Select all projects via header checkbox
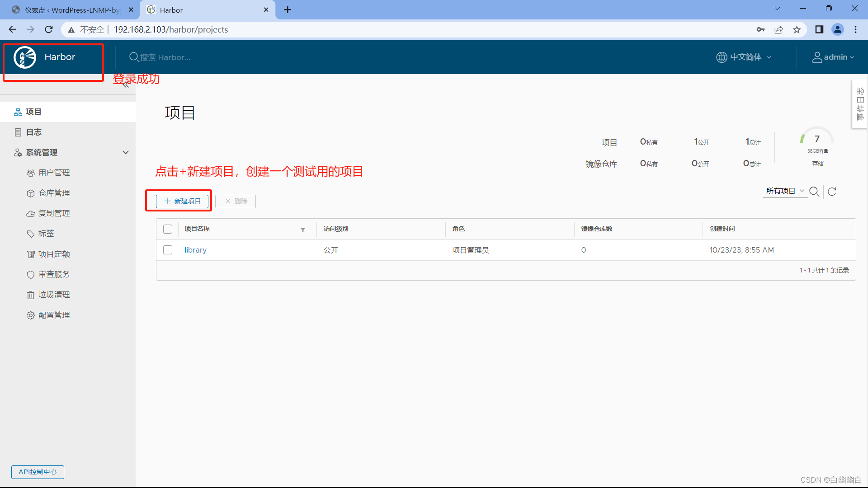Viewport: 868px width, 488px height. pyautogui.click(x=168, y=229)
